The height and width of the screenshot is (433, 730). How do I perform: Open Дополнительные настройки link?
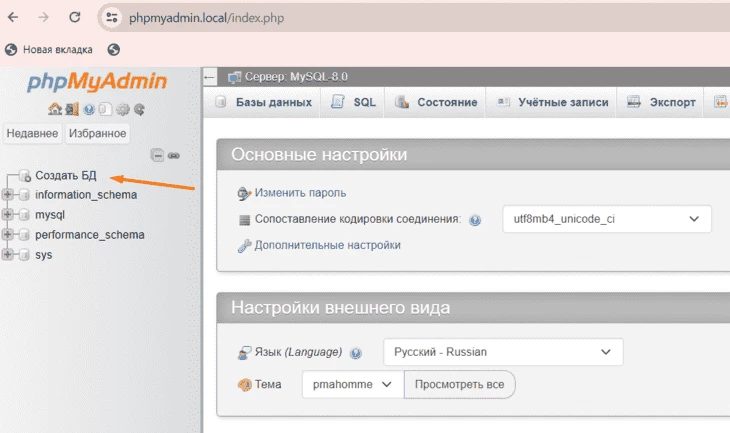click(x=327, y=245)
